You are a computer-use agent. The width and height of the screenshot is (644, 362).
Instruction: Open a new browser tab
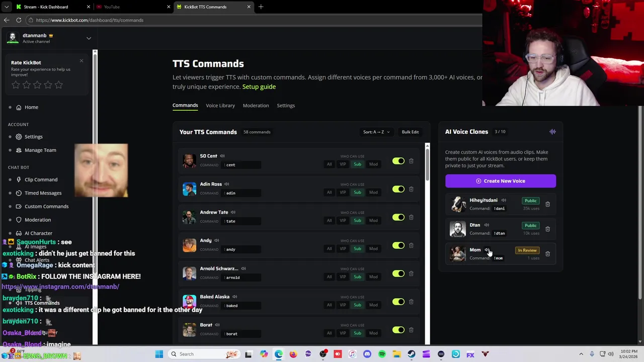tap(261, 7)
